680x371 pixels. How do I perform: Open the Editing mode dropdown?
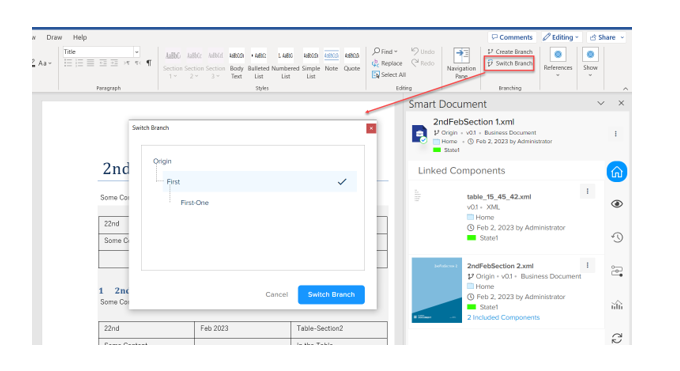click(561, 37)
